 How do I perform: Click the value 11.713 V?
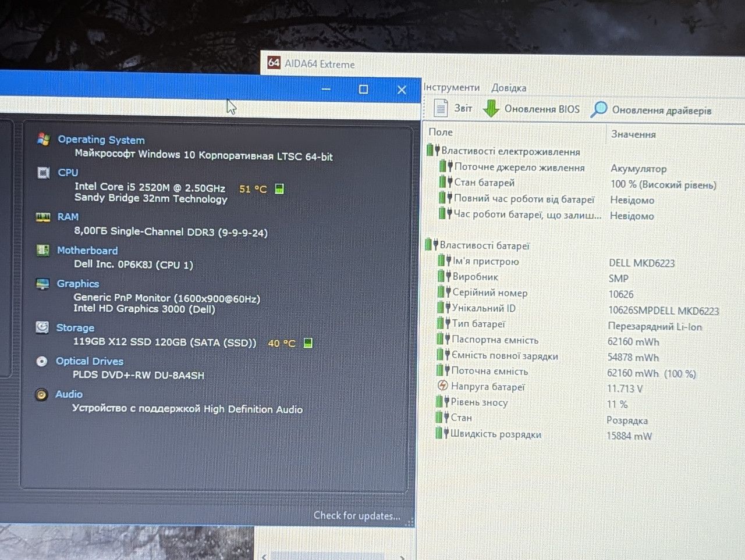coord(625,388)
